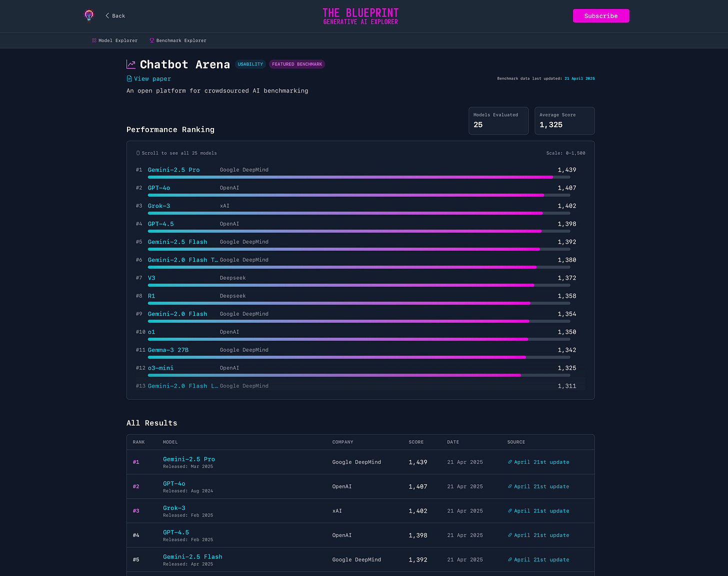This screenshot has width=728, height=576.
Task: Open Grok-3 in All Results table
Action: click(x=174, y=508)
